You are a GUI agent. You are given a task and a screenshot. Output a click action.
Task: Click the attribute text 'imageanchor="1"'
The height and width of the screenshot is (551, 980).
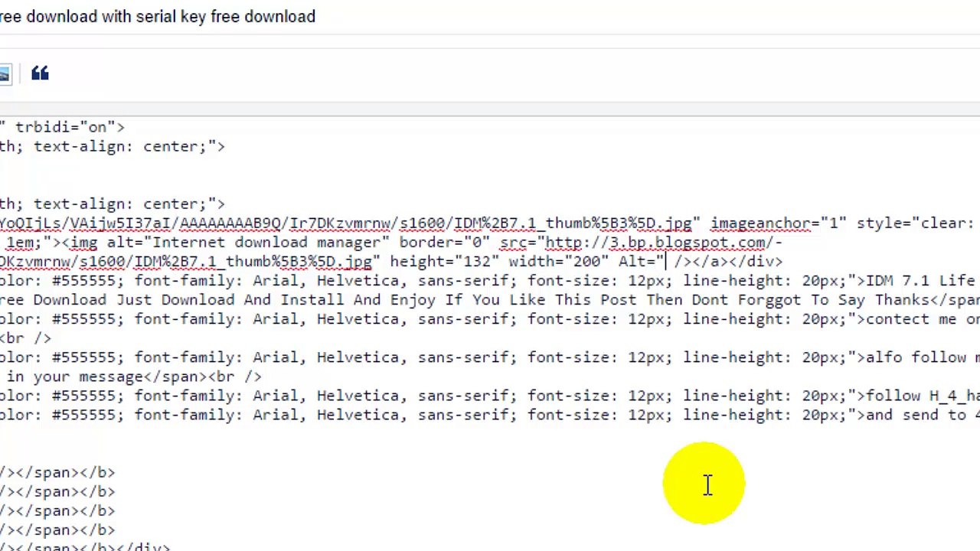778,223
